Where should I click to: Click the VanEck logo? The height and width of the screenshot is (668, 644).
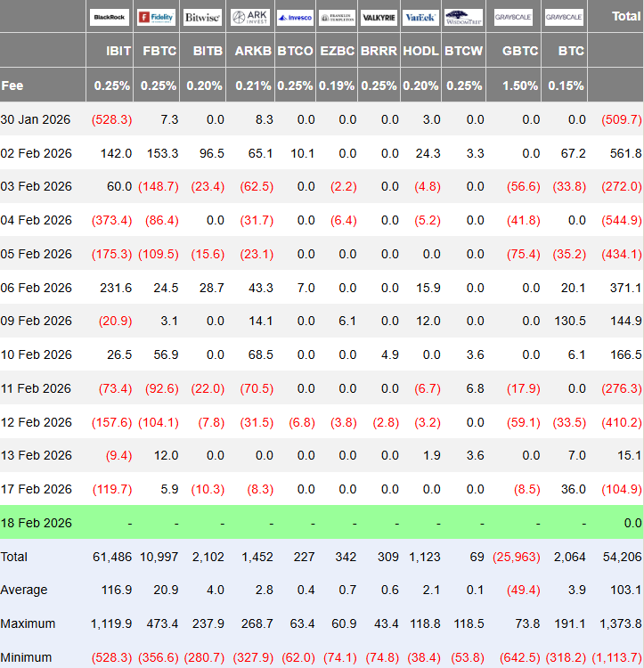[420, 18]
